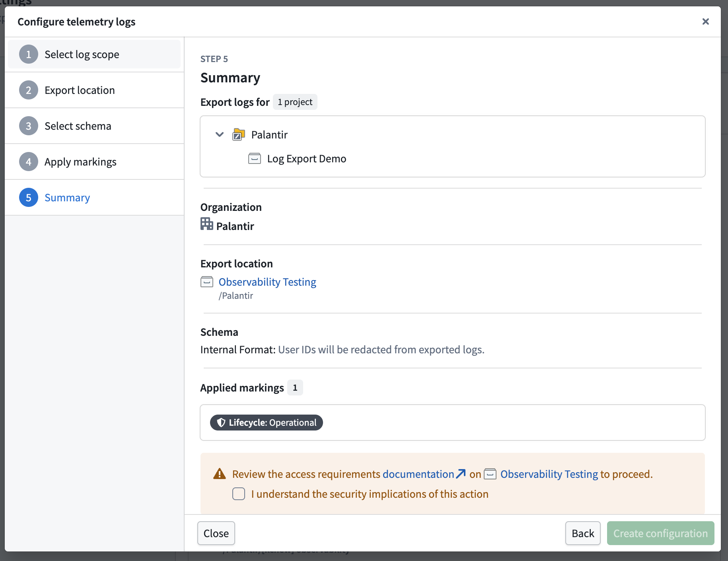The height and width of the screenshot is (561, 728).
Task: Click the warning triangle icon
Action: pos(220,473)
